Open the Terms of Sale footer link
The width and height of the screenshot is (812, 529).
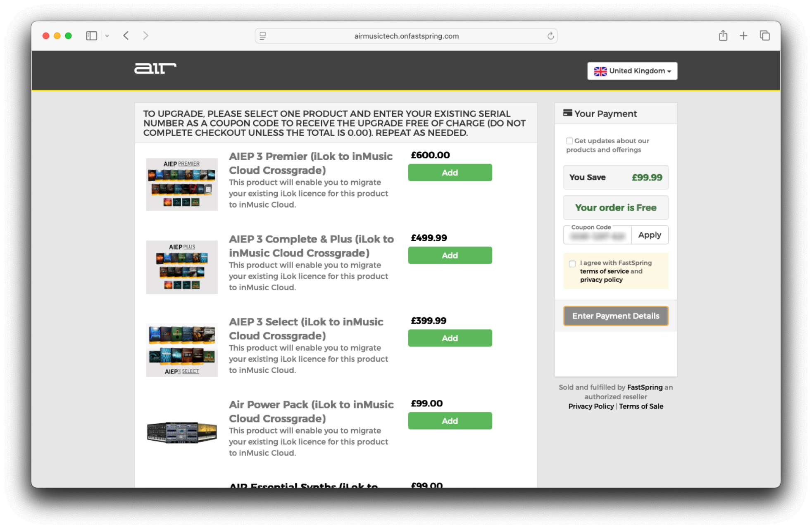click(x=641, y=406)
